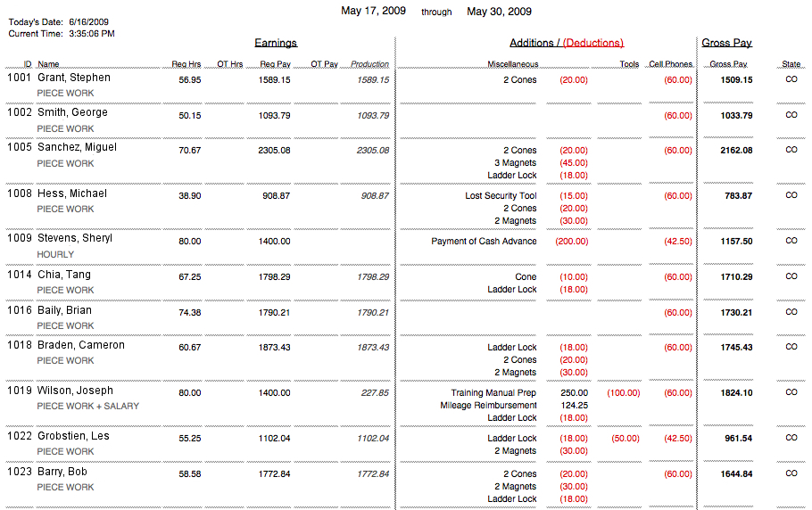This screenshot has height=510, width=812.
Task: Click the Gross Pay section heading
Action: click(726, 43)
